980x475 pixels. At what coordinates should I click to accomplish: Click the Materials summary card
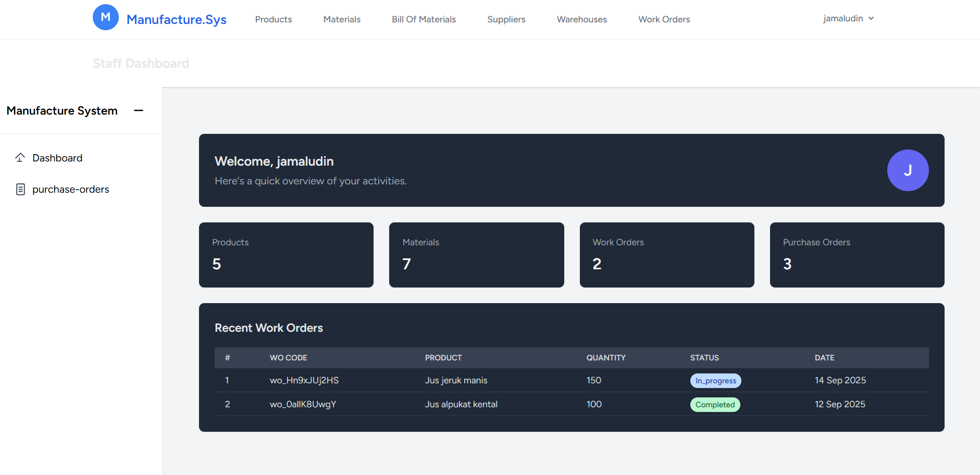(x=476, y=255)
